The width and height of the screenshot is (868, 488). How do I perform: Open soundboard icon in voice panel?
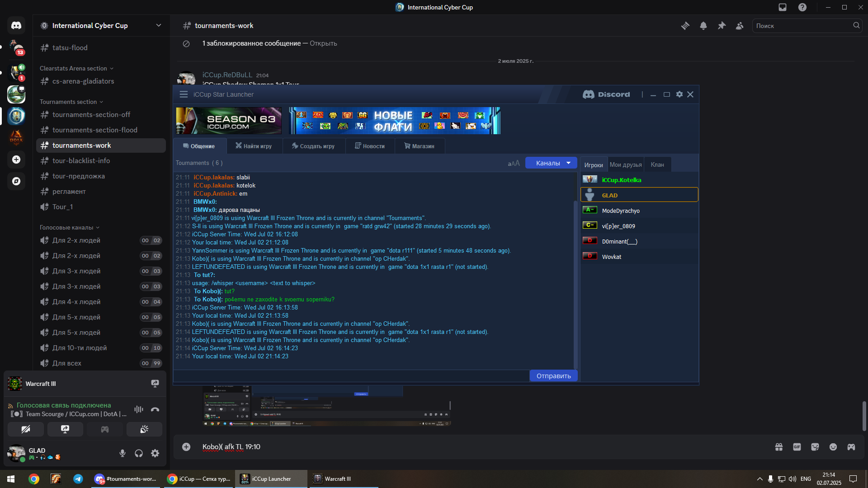(144, 429)
